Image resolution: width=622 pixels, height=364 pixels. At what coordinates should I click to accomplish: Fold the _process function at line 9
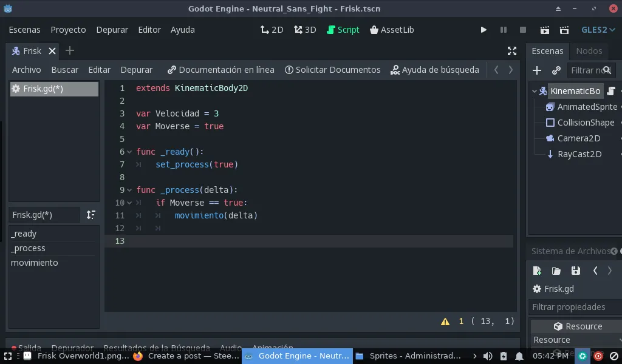pyautogui.click(x=129, y=190)
